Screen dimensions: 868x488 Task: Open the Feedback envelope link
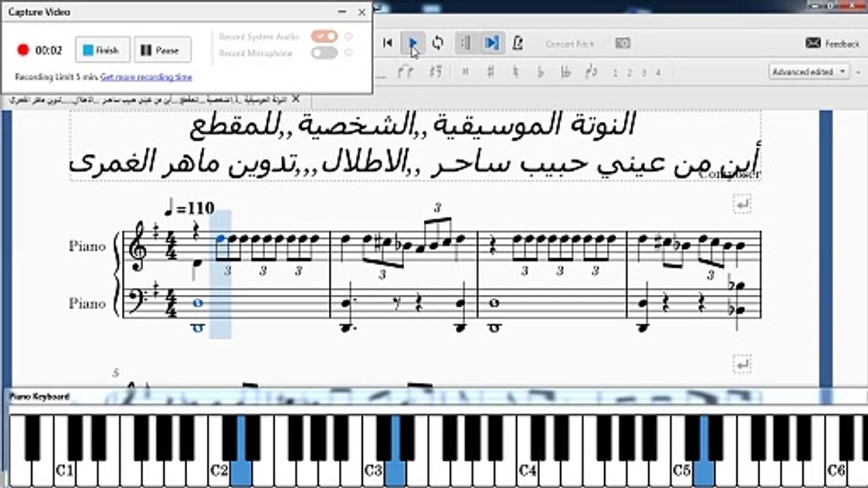pyautogui.click(x=832, y=43)
